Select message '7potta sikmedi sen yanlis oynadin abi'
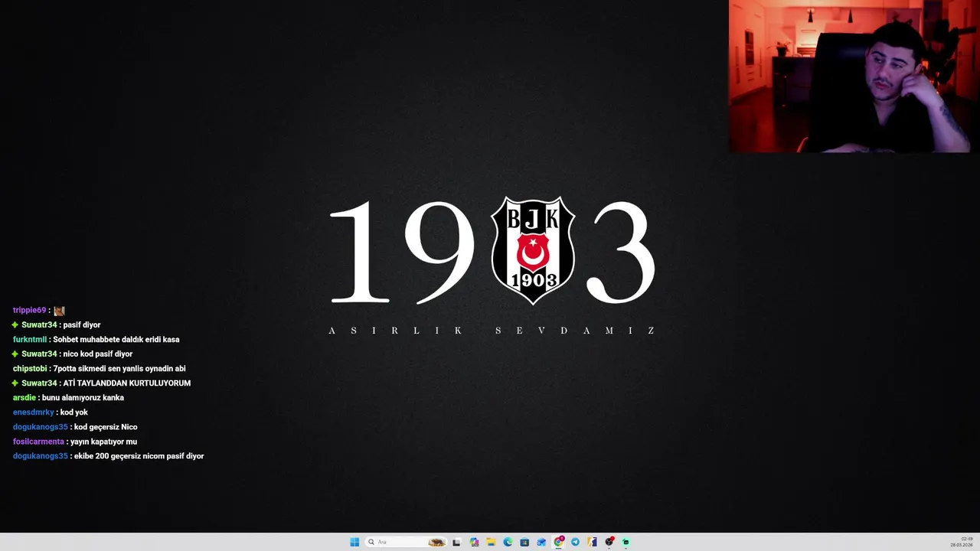The height and width of the screenshot is (551, 980). pyautogui.click(x=119, y=368)
